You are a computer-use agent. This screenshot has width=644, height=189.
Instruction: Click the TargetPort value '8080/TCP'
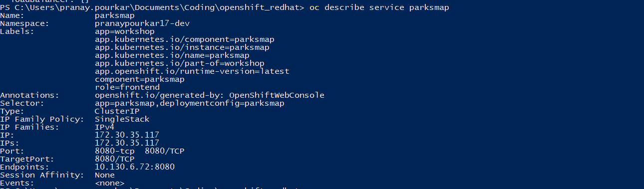115,159
